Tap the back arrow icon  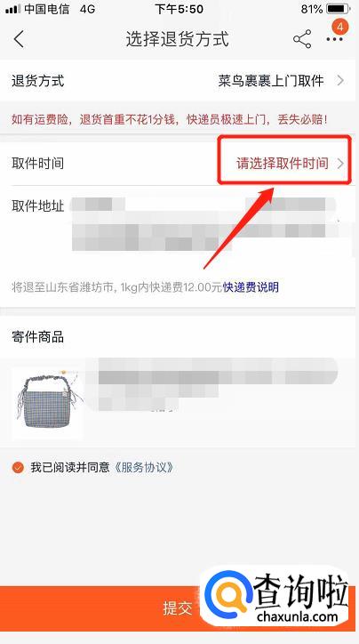pos(19,39)
